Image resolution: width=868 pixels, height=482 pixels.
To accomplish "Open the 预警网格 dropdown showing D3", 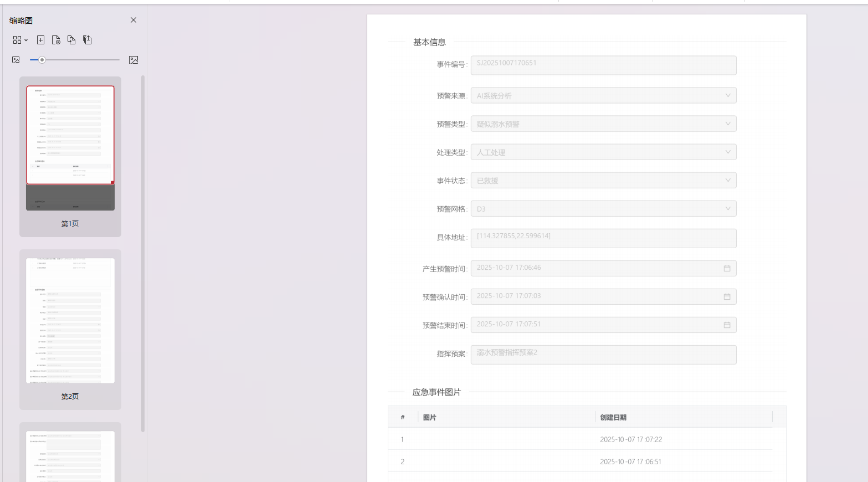I will pyautogui.click(x=603, y=209).
